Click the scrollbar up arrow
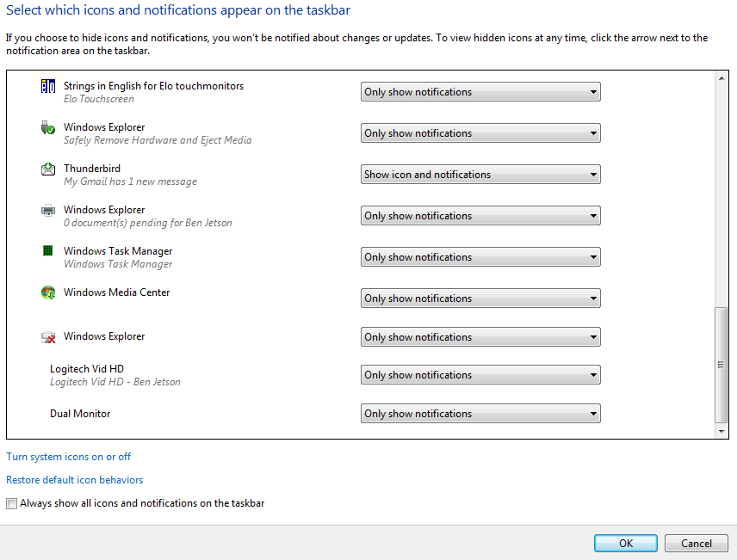 click(x=722, y=78)
